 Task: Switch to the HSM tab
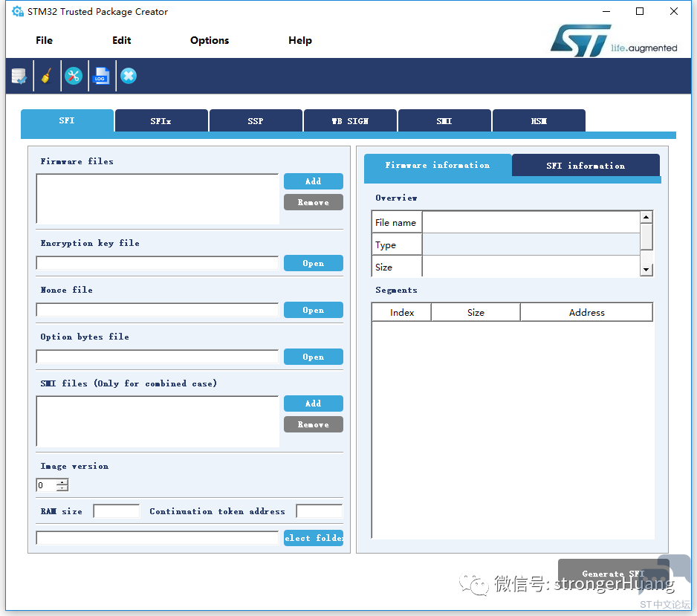539,121
